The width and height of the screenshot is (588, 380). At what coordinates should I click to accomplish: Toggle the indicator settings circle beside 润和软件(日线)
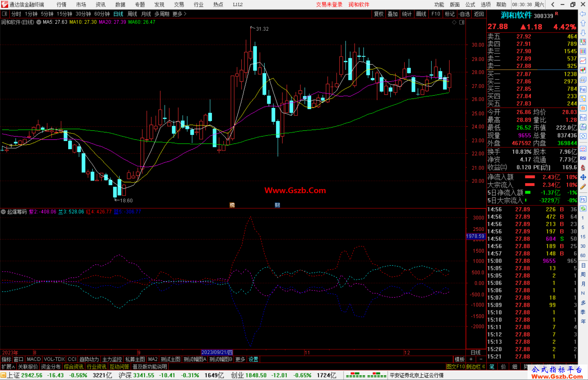point(39,22)
